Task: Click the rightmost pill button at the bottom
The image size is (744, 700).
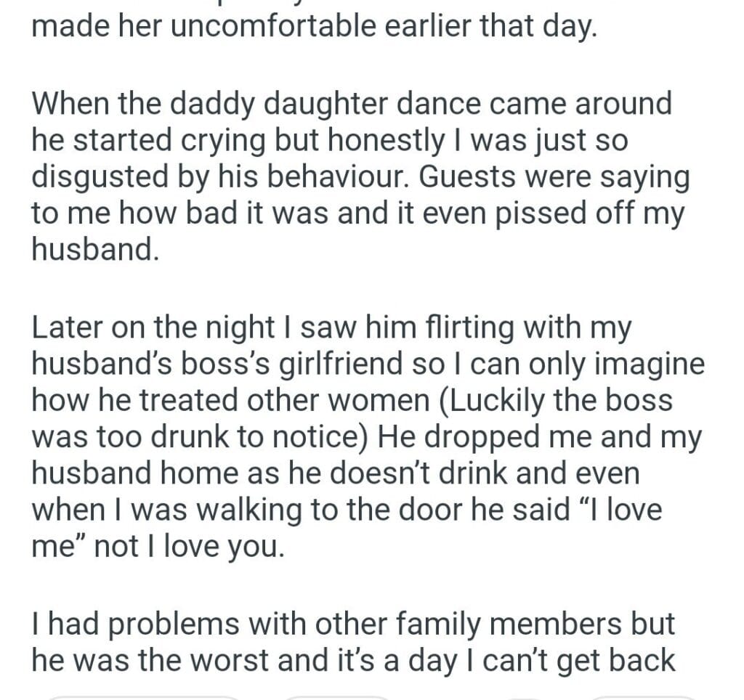Action: 643,697
